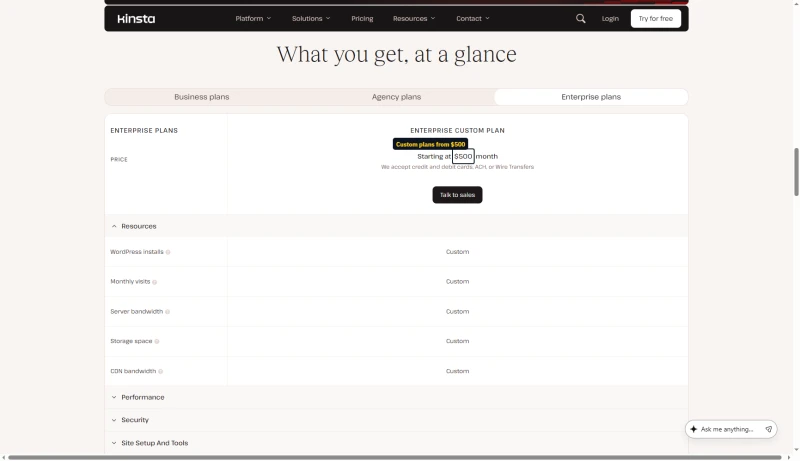Click the ENTERPRISE CUSTOM PLAN heading
The height and width of the screenshot is (461, 800).
click(457, 131)
